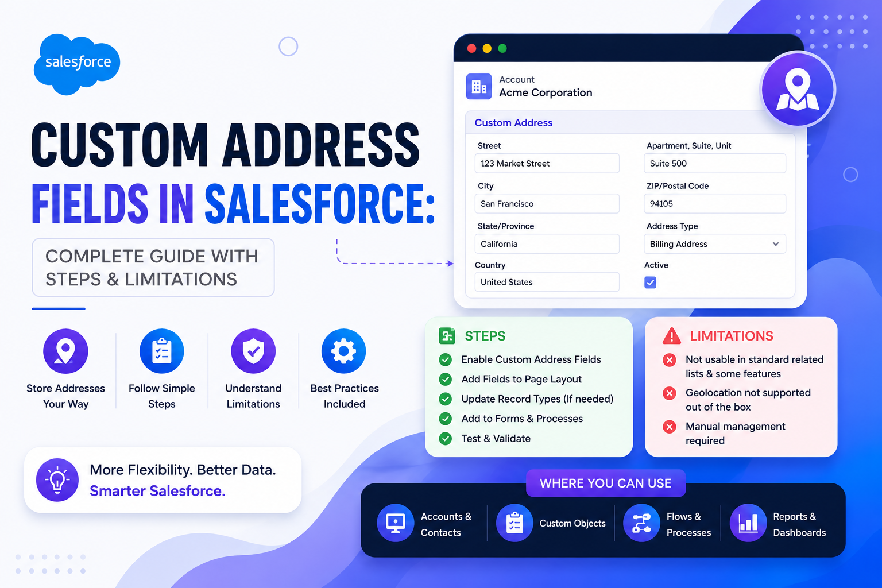This screenshot has height=588, width=882.
Task: Click the Complete Guide with Steps & Limitations box
Action: [x=153, y=268]
